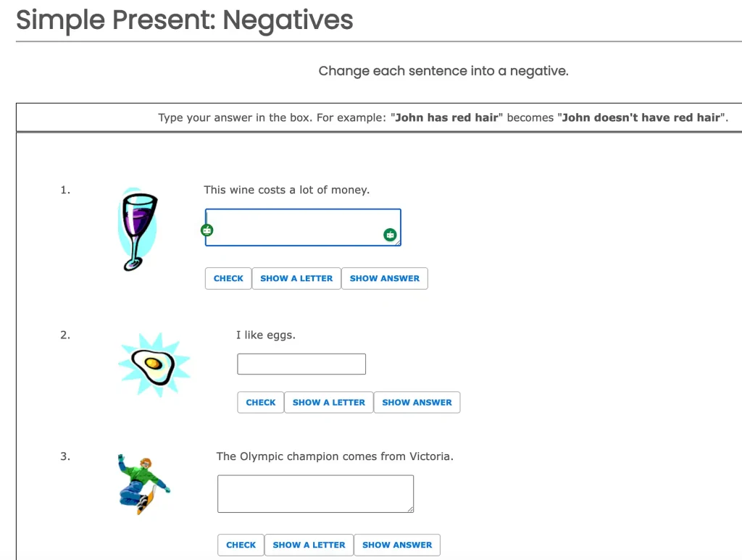This screenshot has width=742, height=560.
Task: Focus the "I like eggs" answer box
Action: tap(301, 364)
